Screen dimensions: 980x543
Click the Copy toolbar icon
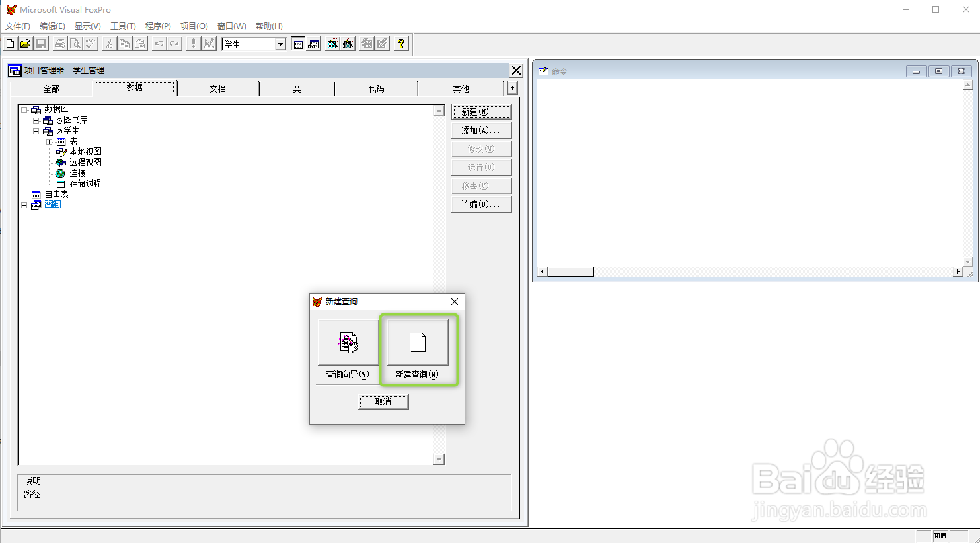[124, 44]
